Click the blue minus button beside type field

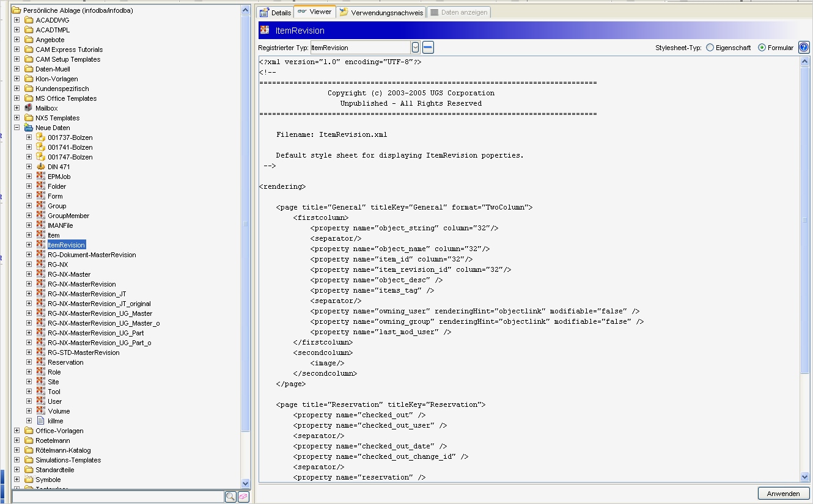tap(428, 48)
